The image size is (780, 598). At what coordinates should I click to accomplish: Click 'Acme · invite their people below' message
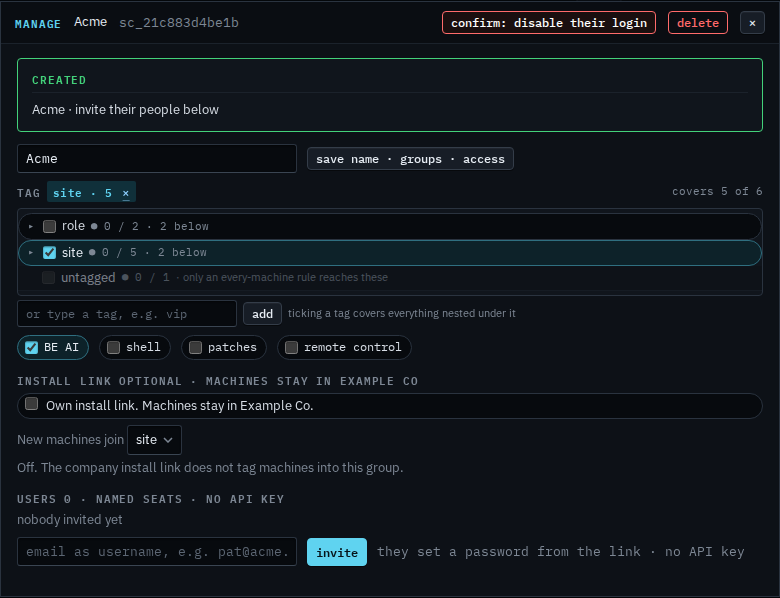point(125,109)
